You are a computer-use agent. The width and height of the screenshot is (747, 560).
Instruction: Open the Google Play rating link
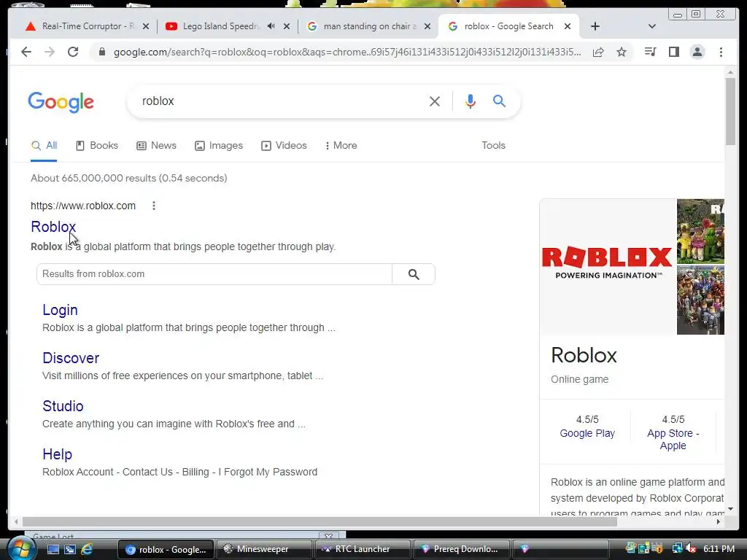(x=587, y=433)
